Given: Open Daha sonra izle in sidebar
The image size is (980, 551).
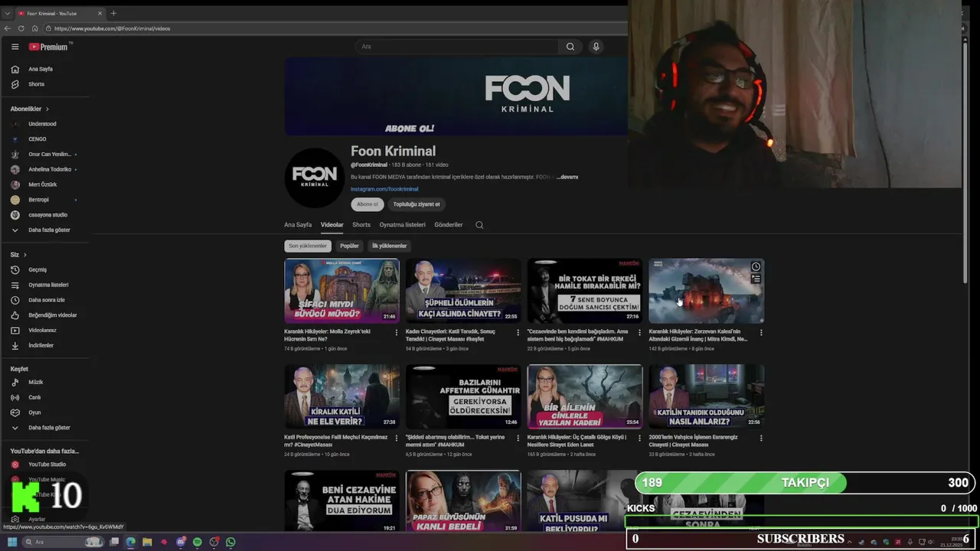Looking at the screenshot, I should 45,300.
